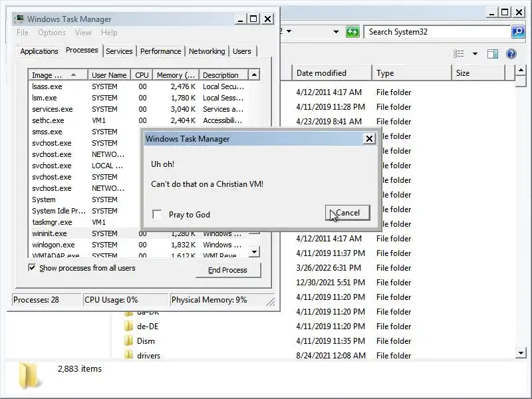
Task: Open the View menu in Task Manager
Action: click(83, 33)
